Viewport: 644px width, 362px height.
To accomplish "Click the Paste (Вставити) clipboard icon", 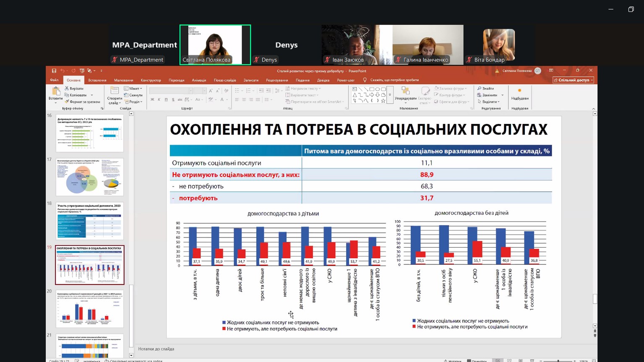I will click(x=56, y=92).
